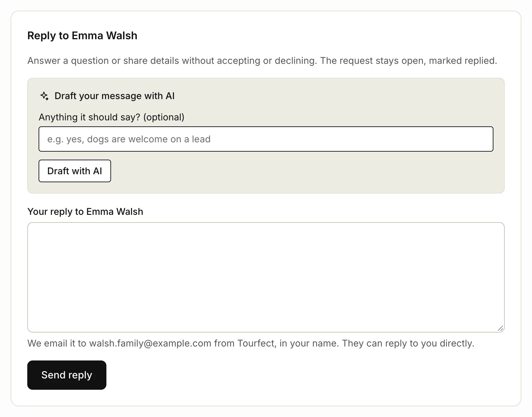Click the 'Your reply to Emma Walsh' label

(x=85, y=212)
